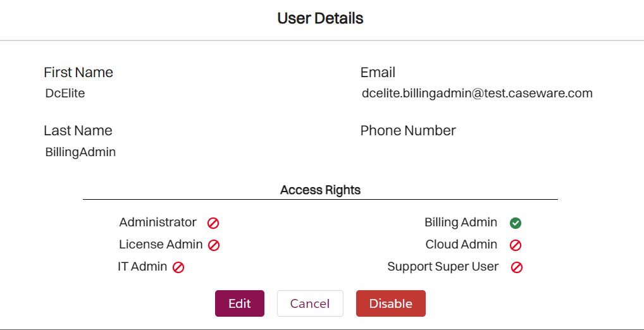
Task: Click the Support Super User label
Action: [443, 267]
